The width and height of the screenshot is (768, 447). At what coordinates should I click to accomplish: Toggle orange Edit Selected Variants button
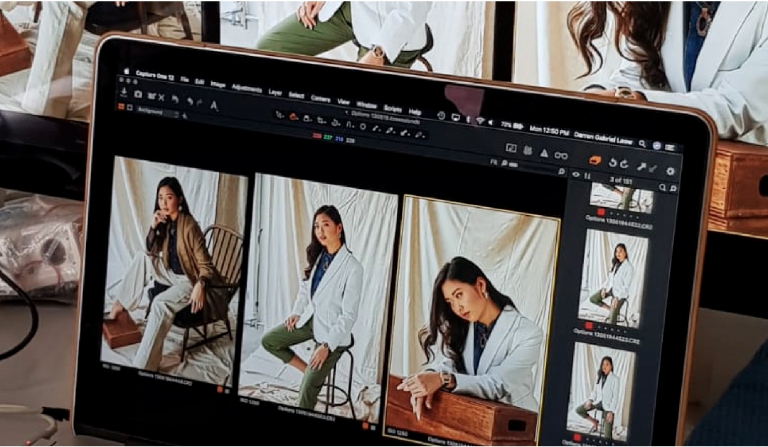click(595, 160)
